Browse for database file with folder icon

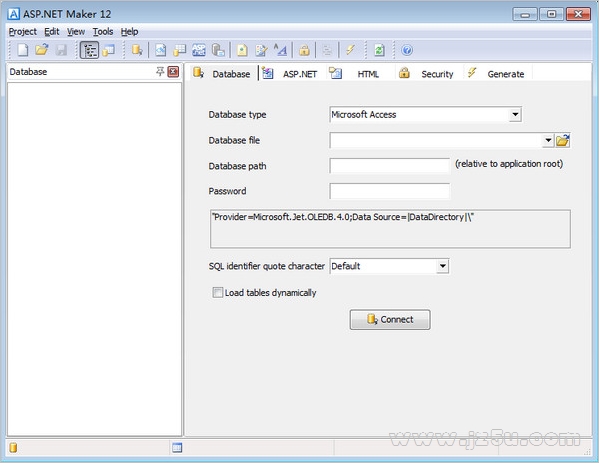[563, 141]
